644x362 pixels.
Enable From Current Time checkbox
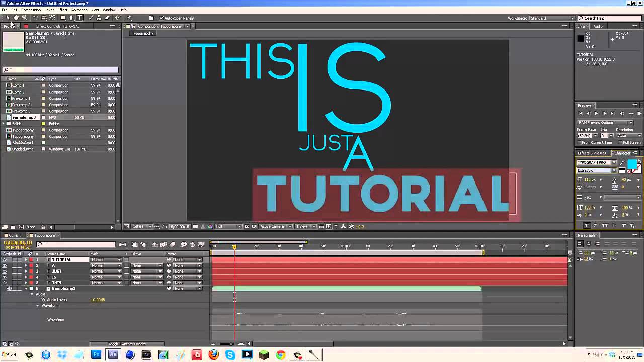pyautogui.click(x=579, y=142)
